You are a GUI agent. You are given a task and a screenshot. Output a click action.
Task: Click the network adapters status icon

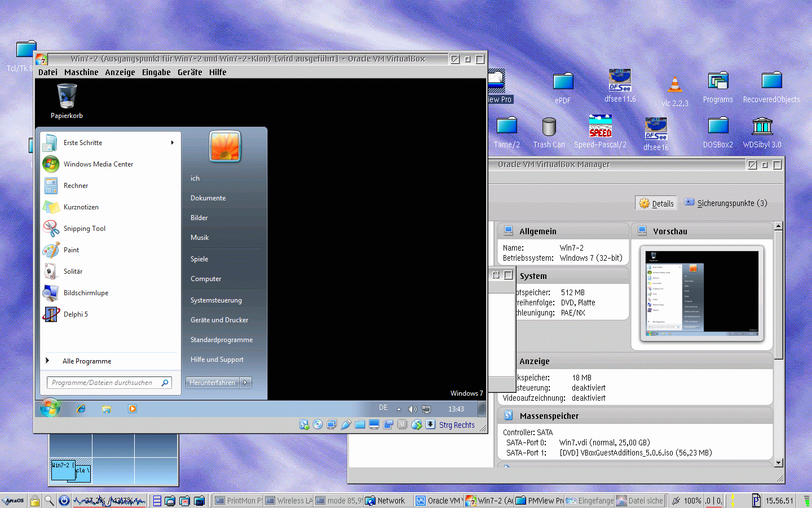coord(332,424)
